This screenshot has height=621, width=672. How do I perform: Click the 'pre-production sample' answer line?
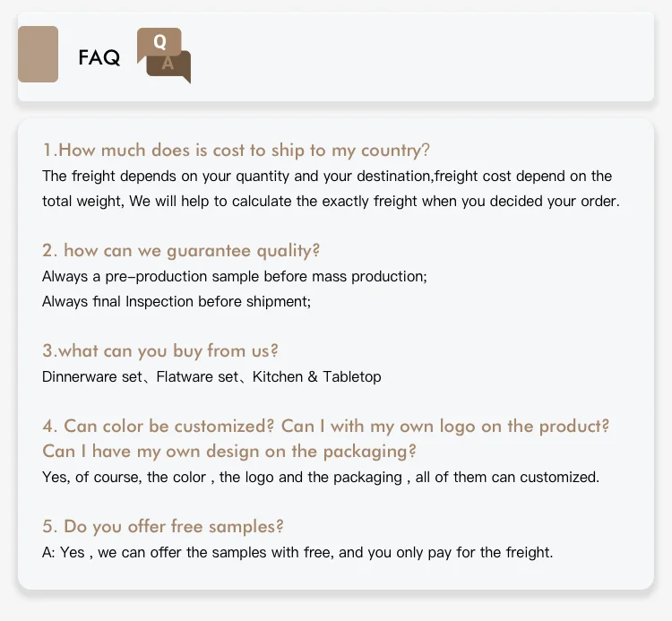click(x=234, y=277)
